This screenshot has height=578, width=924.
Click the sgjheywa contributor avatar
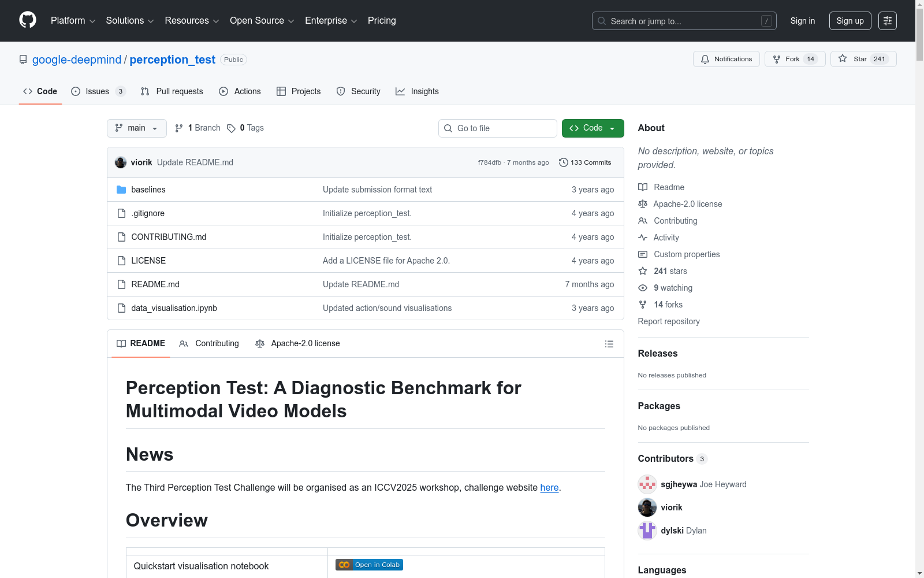click(x=647, y=484)
